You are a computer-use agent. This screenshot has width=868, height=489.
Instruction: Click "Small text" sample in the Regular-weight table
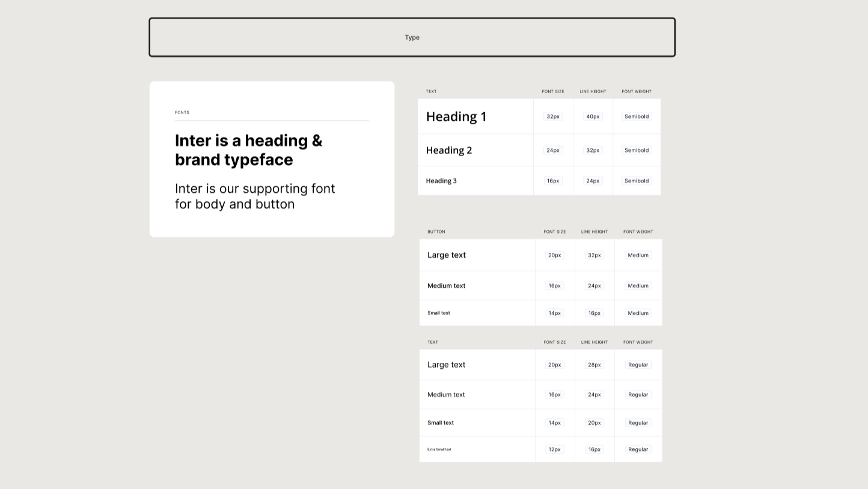(441, 423)
